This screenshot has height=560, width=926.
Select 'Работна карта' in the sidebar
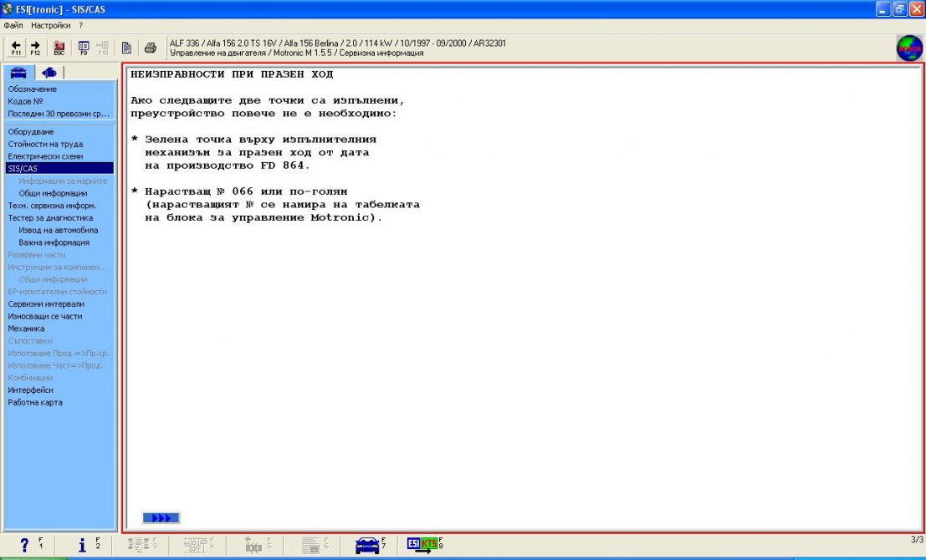35,402
